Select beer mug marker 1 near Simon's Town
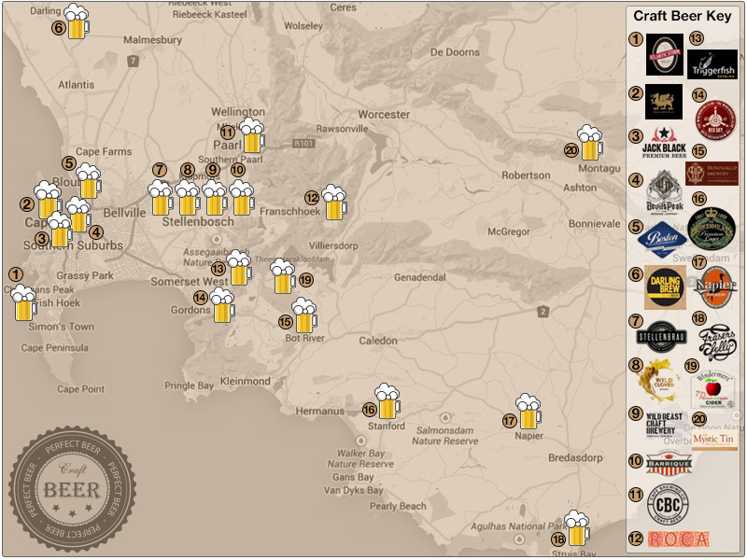Viewport: 747px width, 560px height. point(25,303)
